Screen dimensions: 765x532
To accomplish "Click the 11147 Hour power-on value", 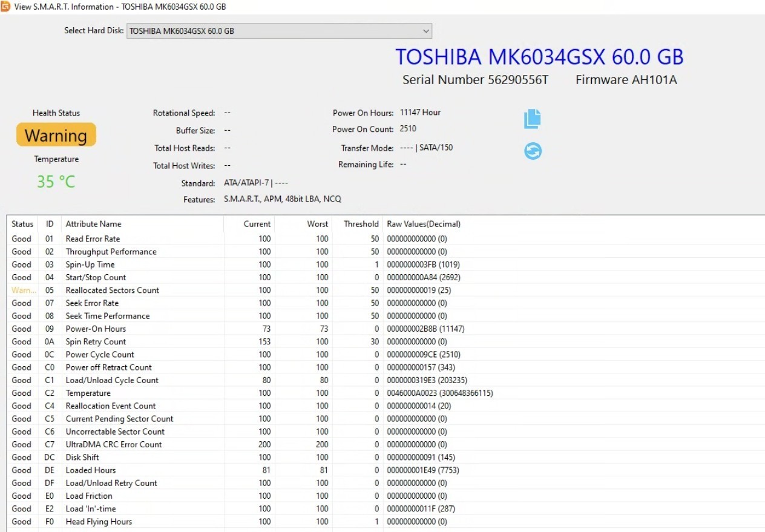I will click(420, 113).
